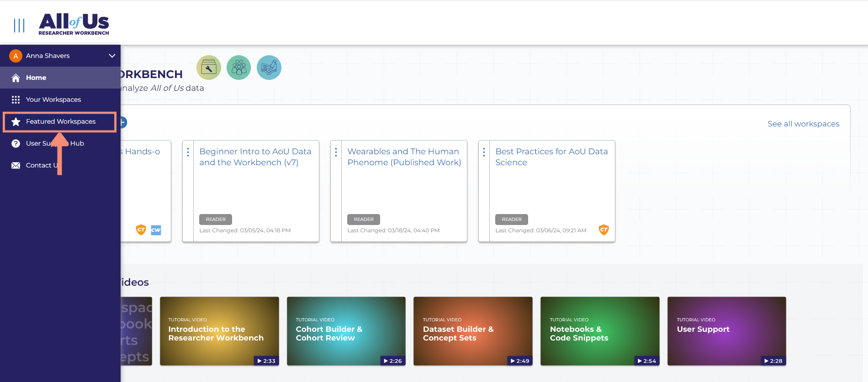Click the Contact Us envelope icon
The image size is (868, 382).
pos(16,165)
